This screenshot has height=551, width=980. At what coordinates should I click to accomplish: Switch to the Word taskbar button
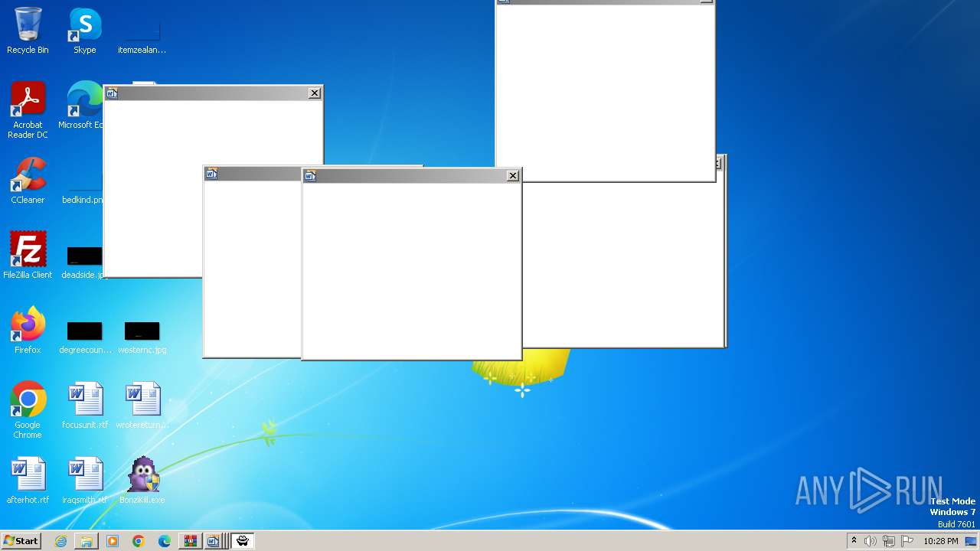click(215, 541)
